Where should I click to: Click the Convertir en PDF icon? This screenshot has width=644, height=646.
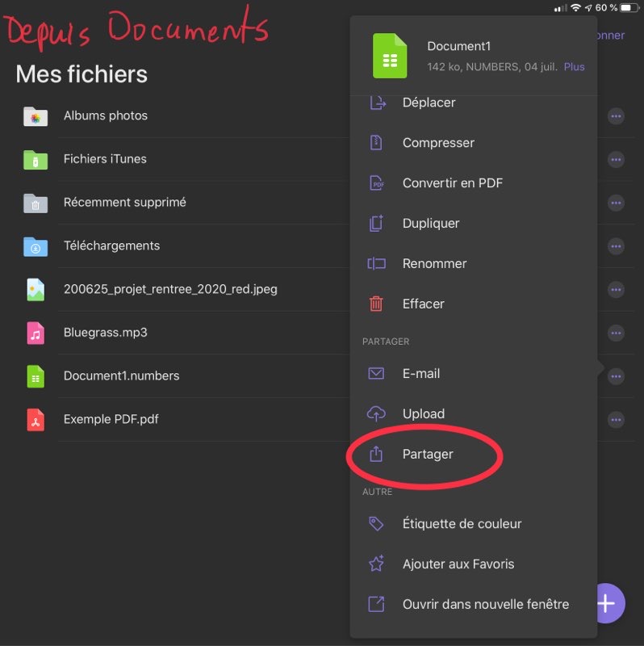click(376, 183)
